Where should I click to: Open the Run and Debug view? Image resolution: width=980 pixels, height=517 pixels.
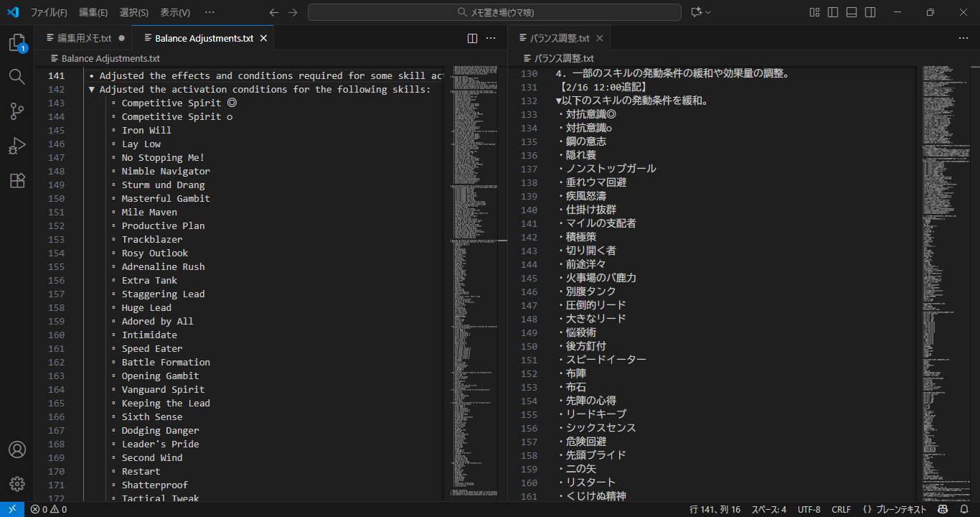[x=17, y=146]
